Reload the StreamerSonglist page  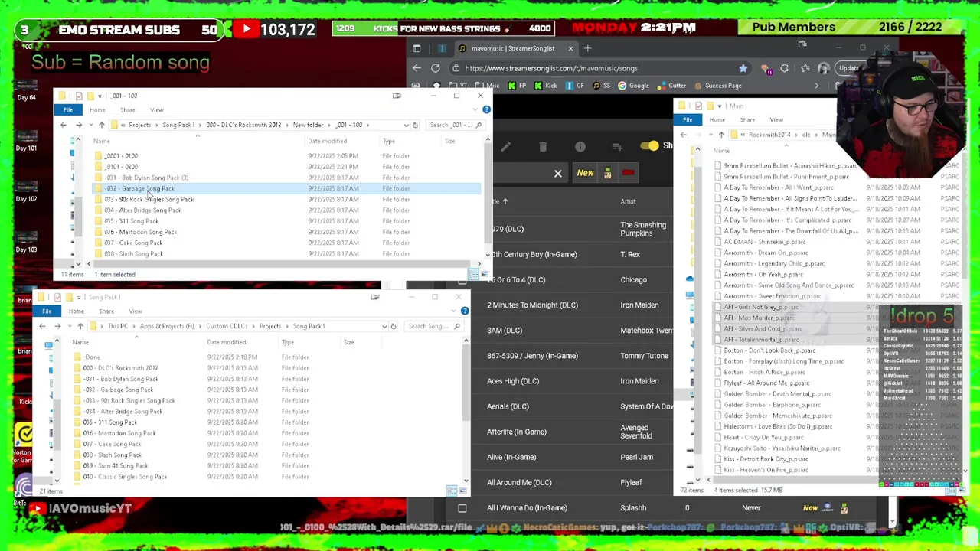(x=436, y=68)
